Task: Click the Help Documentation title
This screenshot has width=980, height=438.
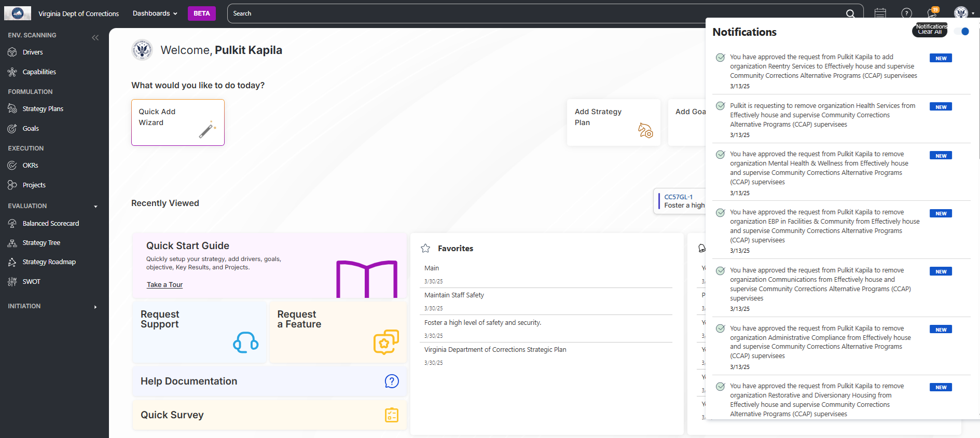Action: [x=189, y=381]
